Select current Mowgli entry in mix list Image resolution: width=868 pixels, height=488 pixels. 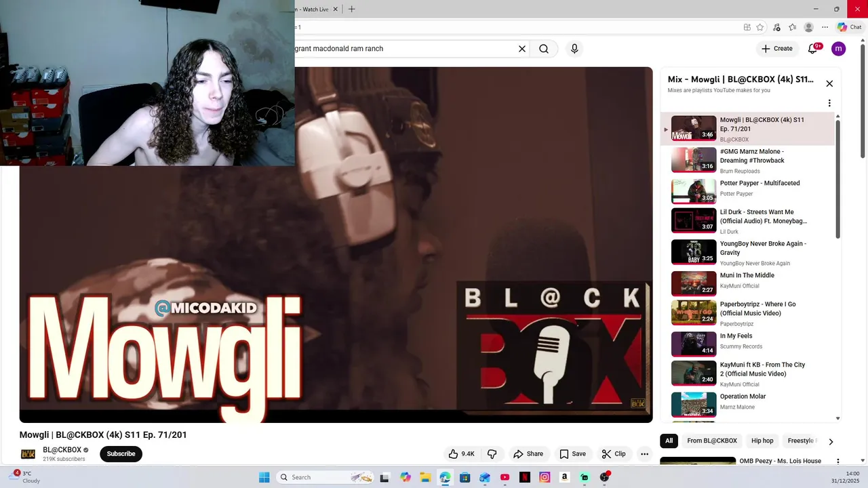[x=748, y=129]
